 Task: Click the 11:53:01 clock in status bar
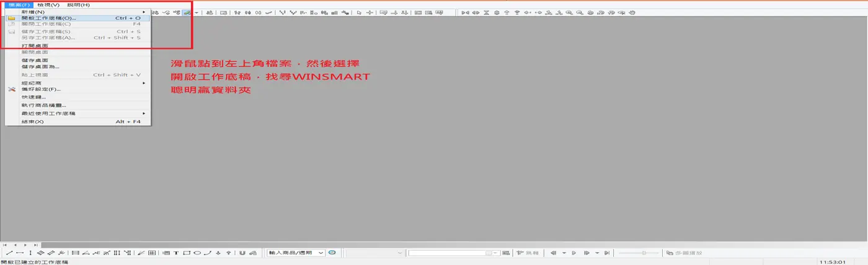point(832,262)
